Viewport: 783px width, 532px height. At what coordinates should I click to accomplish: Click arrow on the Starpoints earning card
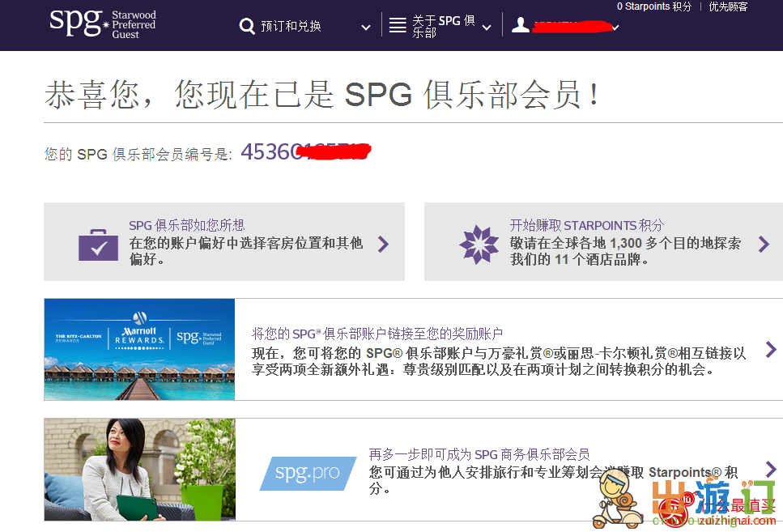click(x=764, y=244)
